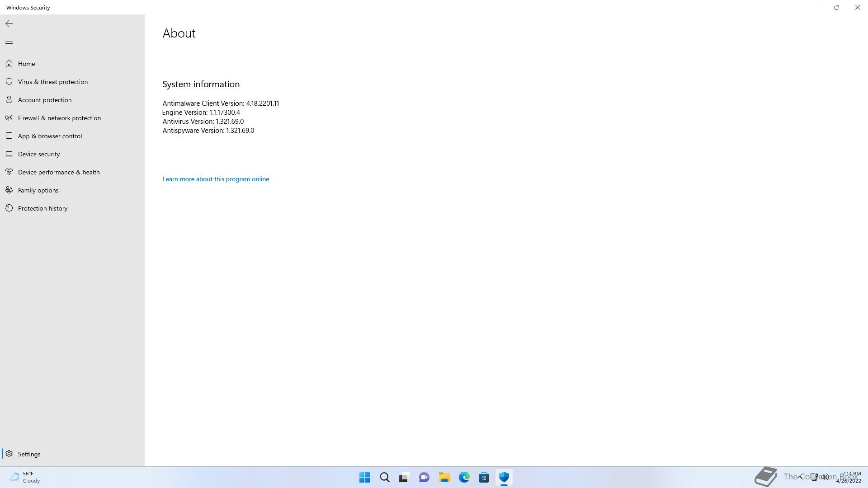The image size is (868, 488).
Task: Click Antispyware Version 1.321.69.0 text
Action: [208, 131]
